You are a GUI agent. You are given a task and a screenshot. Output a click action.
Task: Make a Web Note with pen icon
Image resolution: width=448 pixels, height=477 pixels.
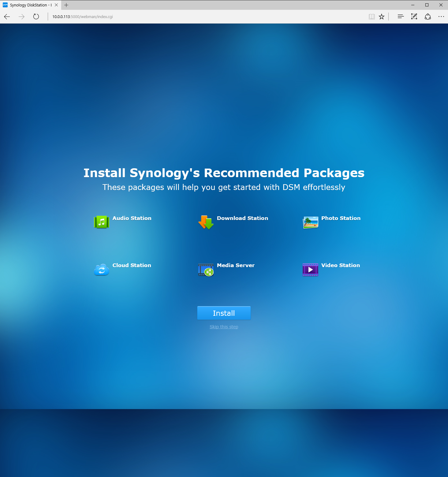(x=414, y=17)
